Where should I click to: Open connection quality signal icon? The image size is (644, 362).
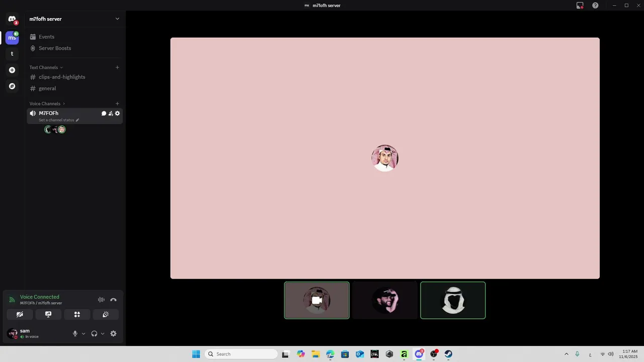point(12,300)
